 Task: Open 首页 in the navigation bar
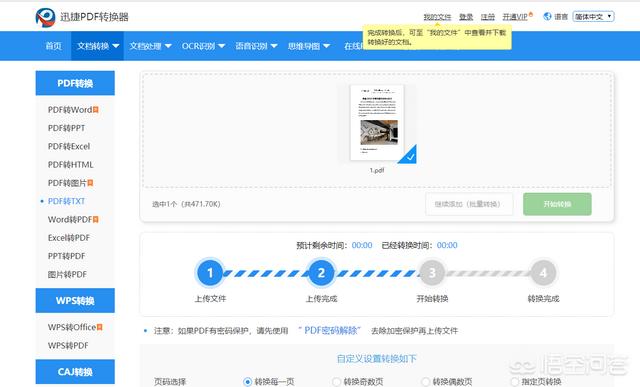pyautogui.click(x=53, y=46)
